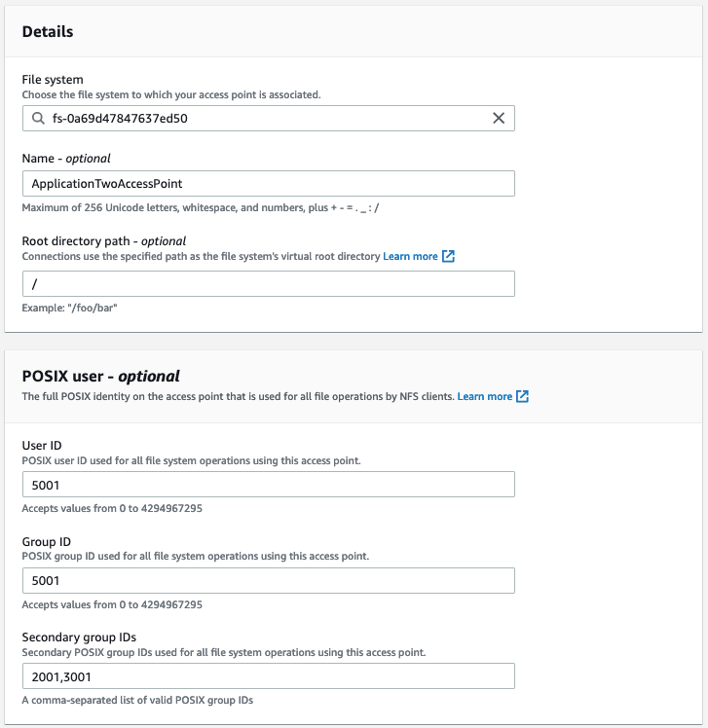
Task: Click the File system field label
Action: click(x=53, y=80)
